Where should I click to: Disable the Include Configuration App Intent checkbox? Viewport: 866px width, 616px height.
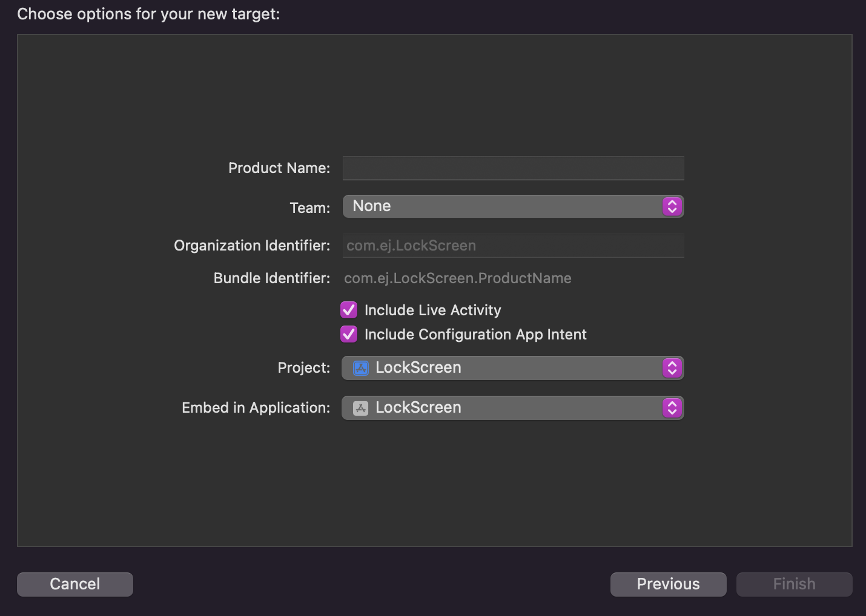(x=349, y=334)
